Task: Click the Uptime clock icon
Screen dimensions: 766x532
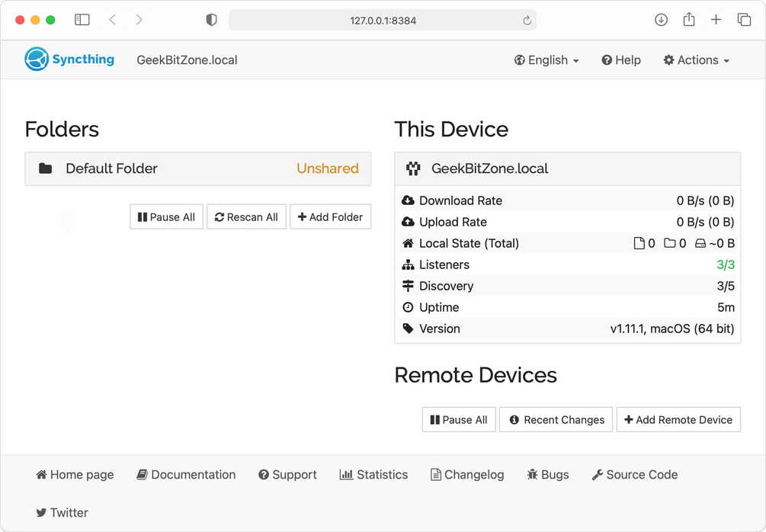Action: tap(408, 307)
